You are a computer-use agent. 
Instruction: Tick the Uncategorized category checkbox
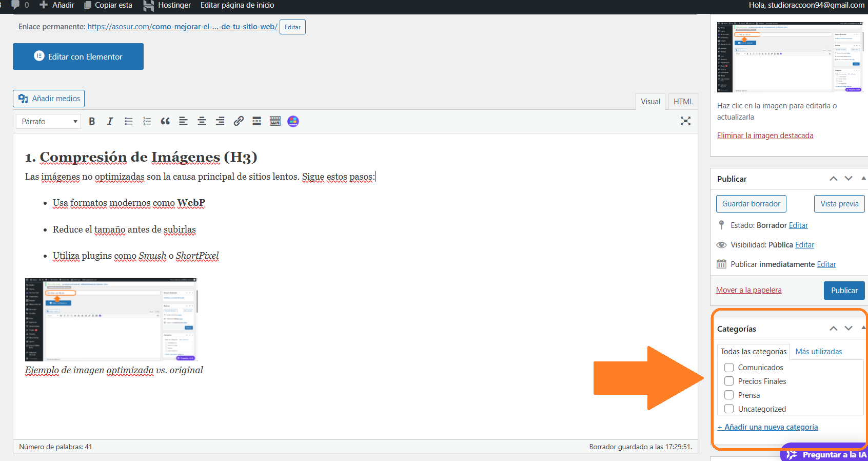(x=729, y=409)
